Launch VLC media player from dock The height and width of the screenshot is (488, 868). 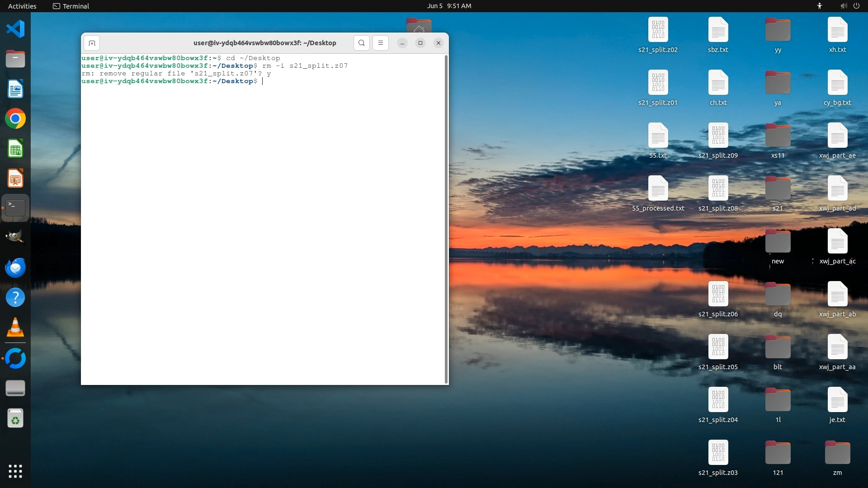coord(15,328)
